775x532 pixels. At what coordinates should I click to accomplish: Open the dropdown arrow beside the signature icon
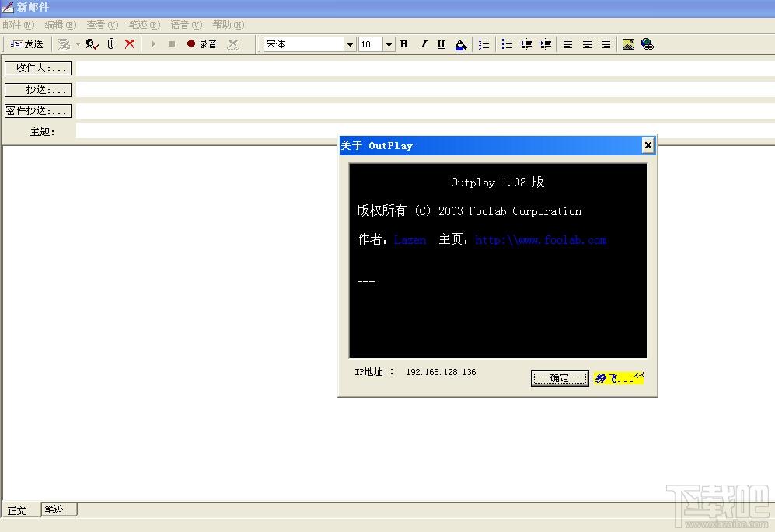tap(78, 44)
